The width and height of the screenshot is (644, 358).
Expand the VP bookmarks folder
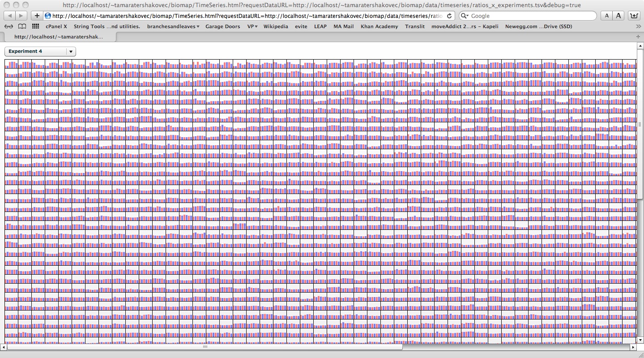coord(252,26)
